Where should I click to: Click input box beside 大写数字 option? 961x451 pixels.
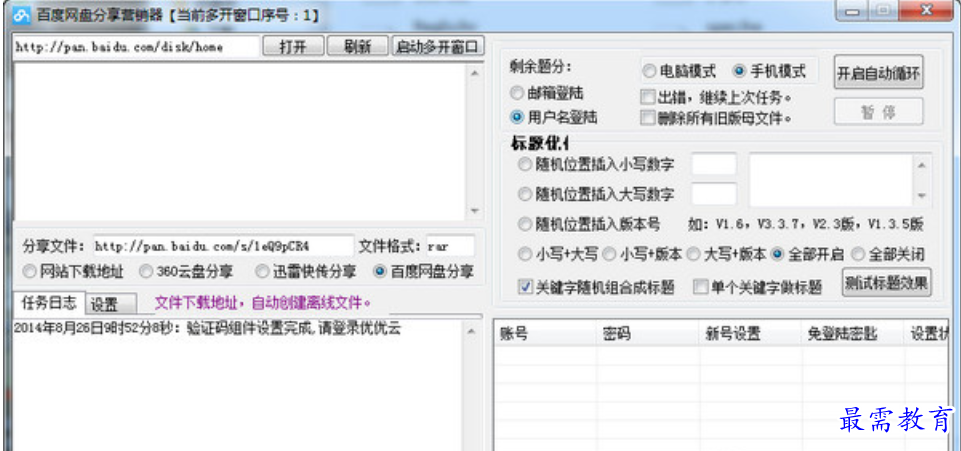714,194
